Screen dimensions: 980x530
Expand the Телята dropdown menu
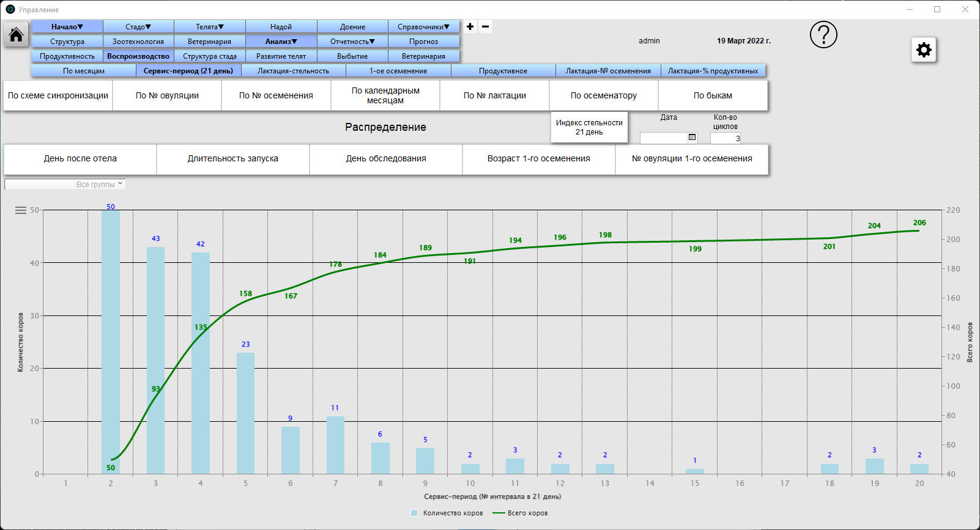click(210, 27)
